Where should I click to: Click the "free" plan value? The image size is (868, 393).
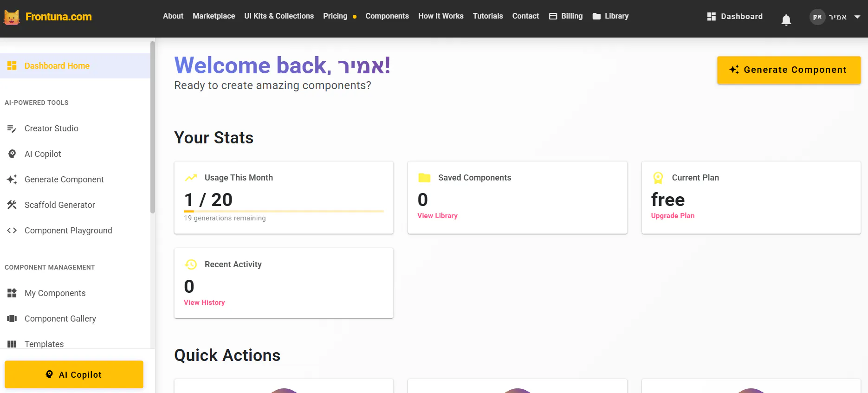click(668, 200)
